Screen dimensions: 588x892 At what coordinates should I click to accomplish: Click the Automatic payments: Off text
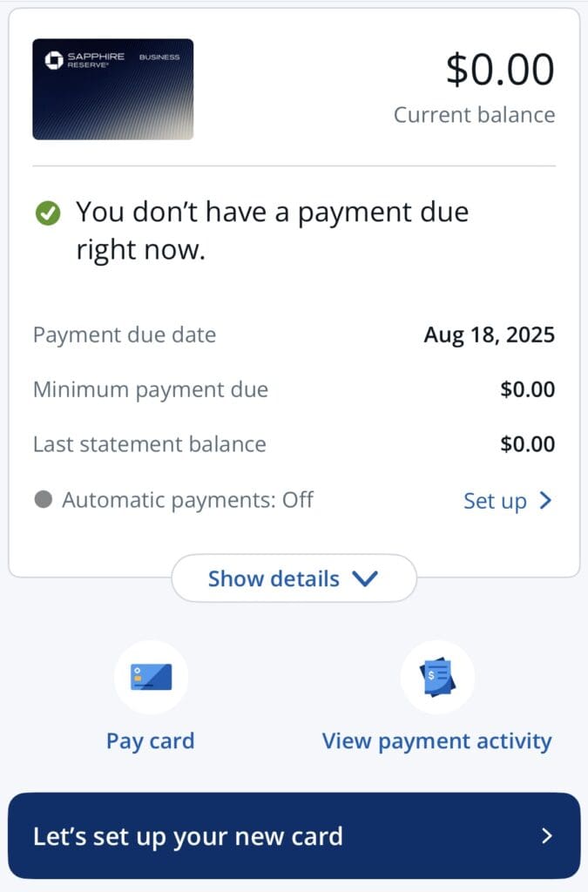[x=187, y=500]
